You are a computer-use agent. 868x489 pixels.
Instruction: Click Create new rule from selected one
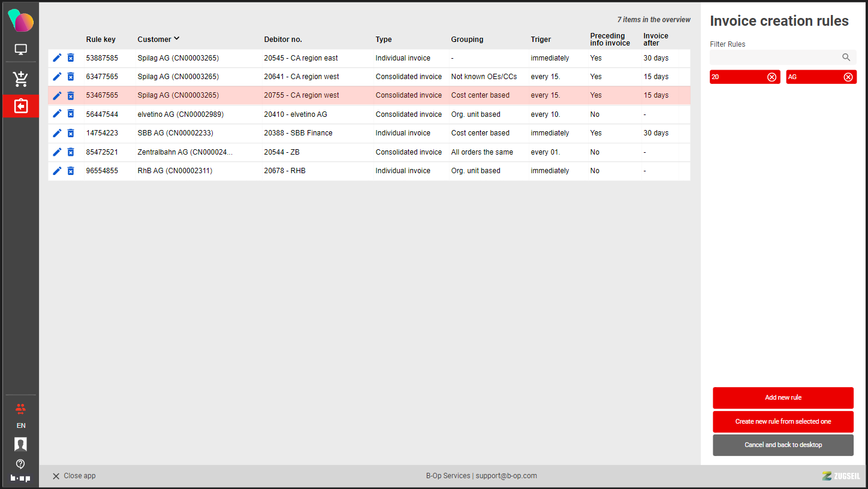pyautogui.click(x=783, y=422)
